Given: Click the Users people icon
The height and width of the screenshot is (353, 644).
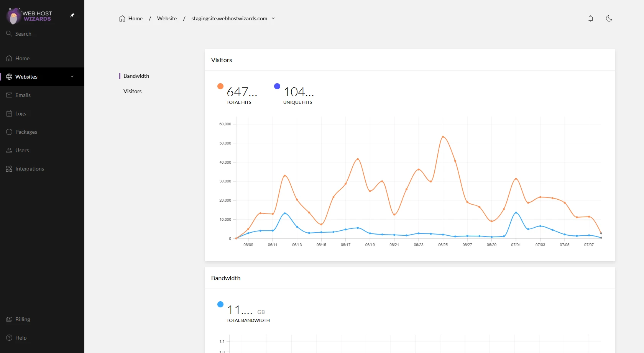Looking at the screenshot, I should tap(9, 150).
